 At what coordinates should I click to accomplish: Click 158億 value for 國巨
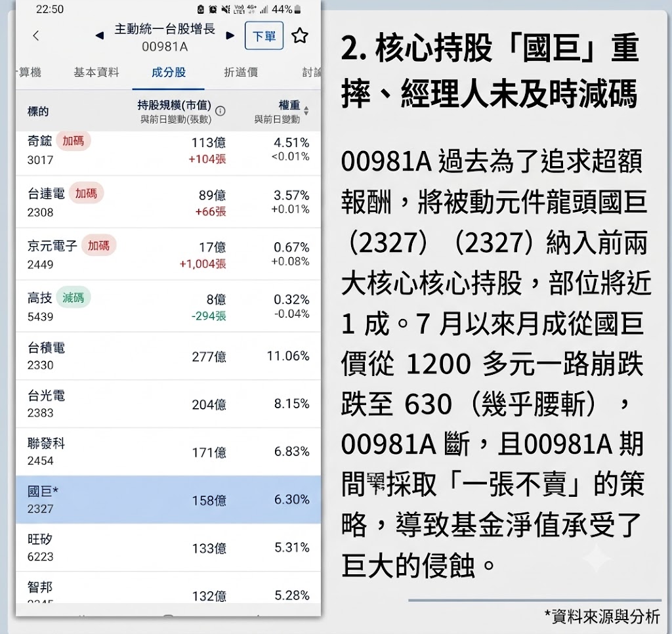pos(209,500)
